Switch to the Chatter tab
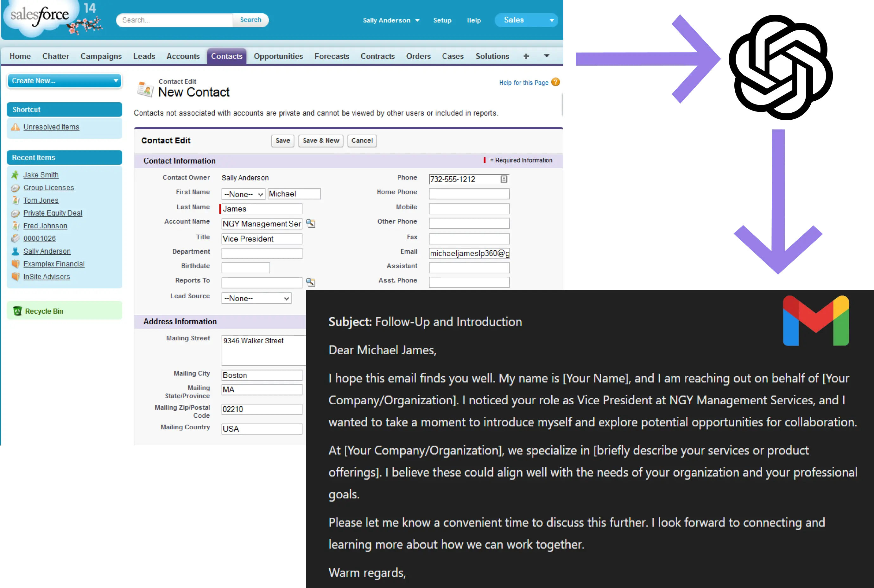 tap(56, 56)
